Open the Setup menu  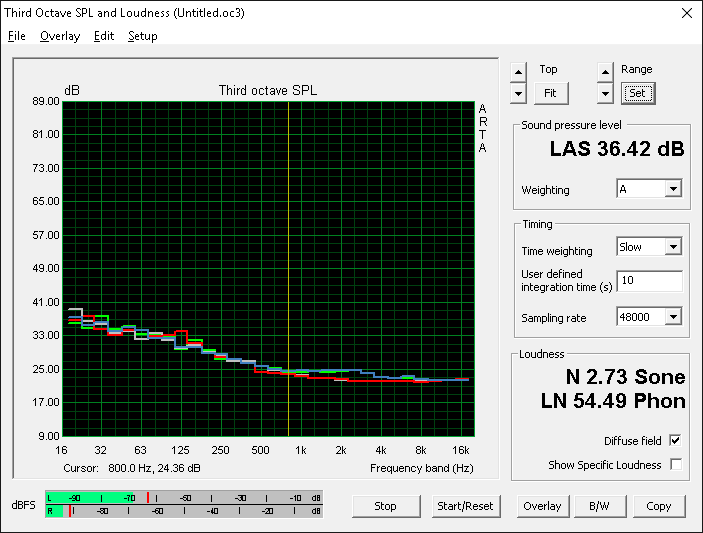coord(143,36)
